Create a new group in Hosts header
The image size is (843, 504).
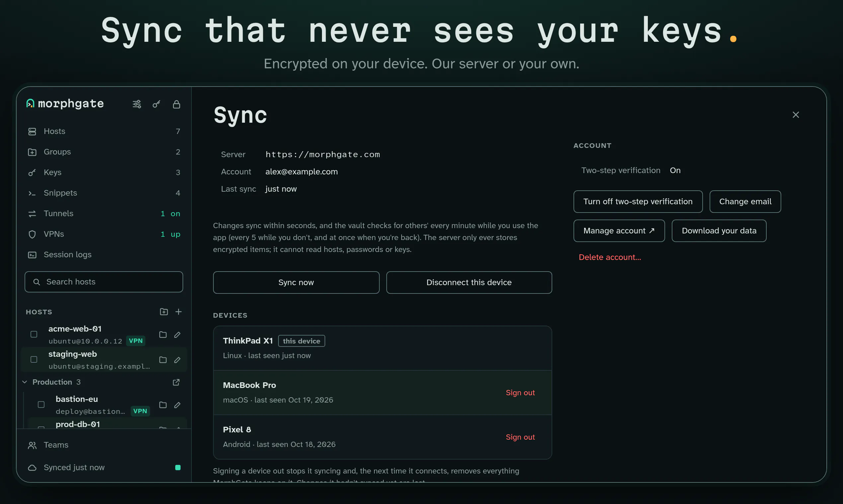(164, 311)
